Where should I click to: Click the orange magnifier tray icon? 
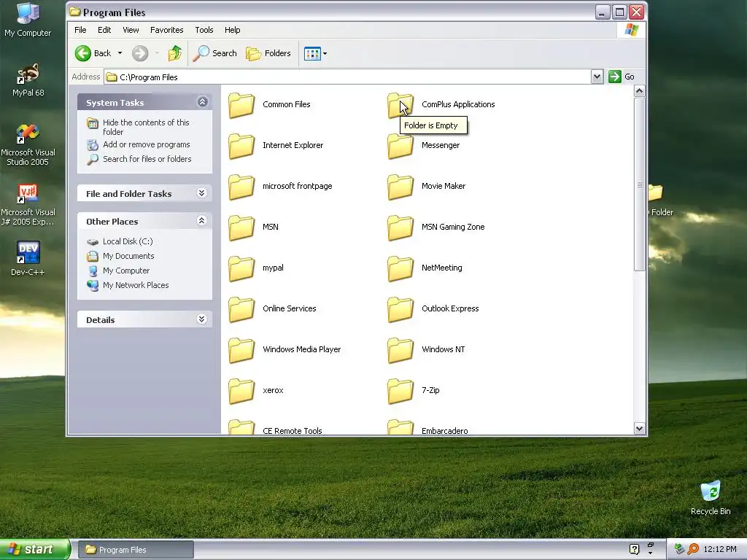693,549
